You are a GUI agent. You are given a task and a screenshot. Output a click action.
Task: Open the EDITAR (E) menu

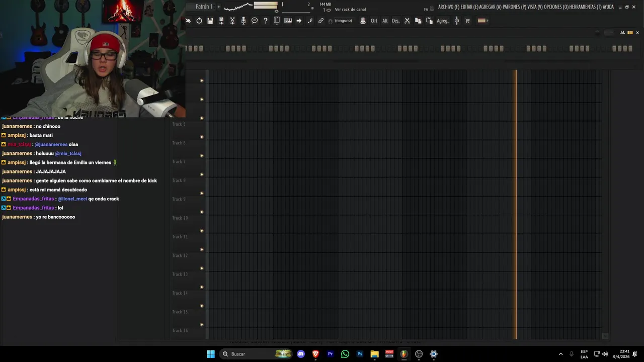coord(469,7)
